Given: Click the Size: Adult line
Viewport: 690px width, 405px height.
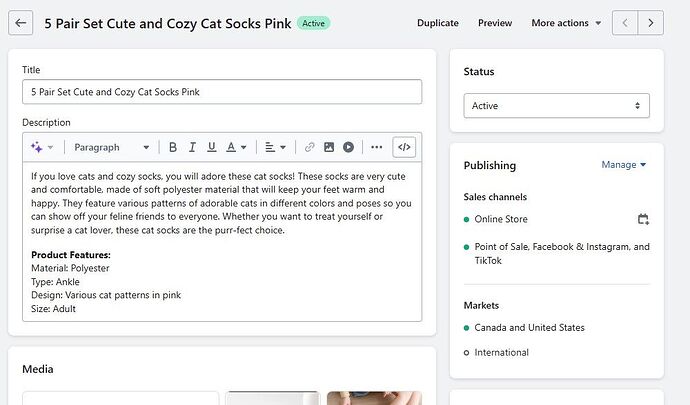Looking at the screenshot, I should click(53, 309).
